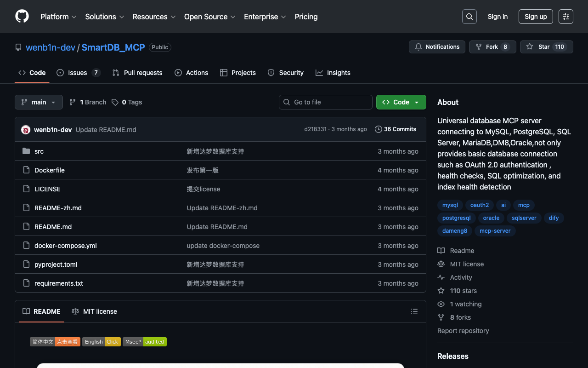The height and width of the screenshot is (368, 588).
Task: Switch to the Issues tab
Action: (x=78, y=73)
